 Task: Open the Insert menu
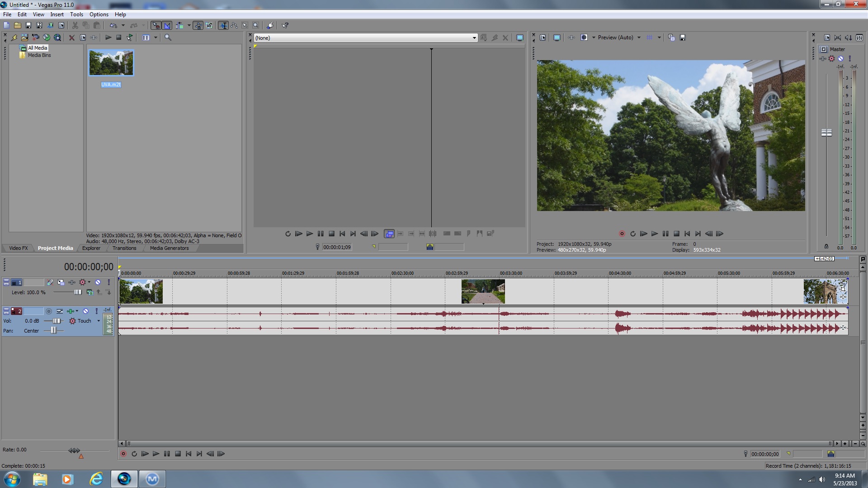[x=57, y=14]
